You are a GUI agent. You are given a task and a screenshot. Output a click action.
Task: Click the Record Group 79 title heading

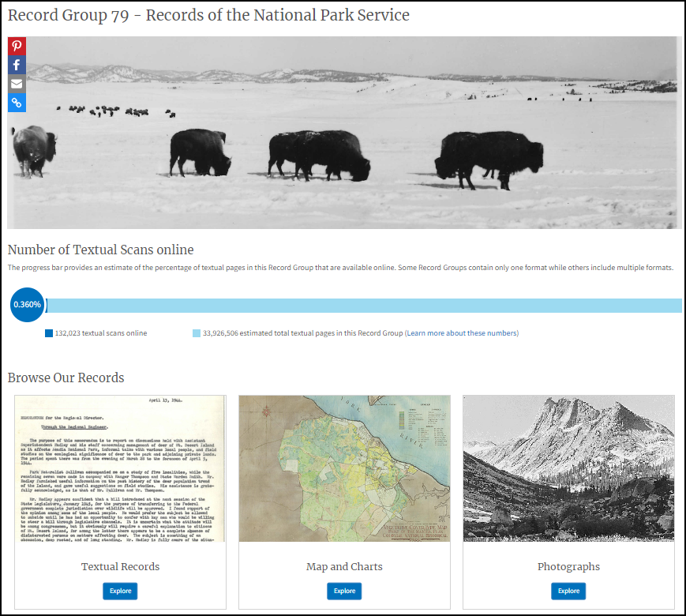coord(208,15)
